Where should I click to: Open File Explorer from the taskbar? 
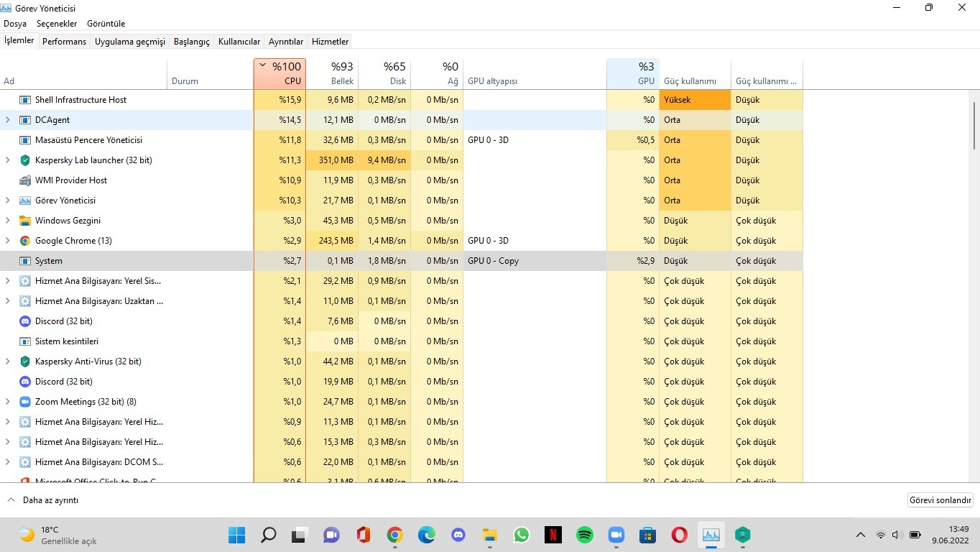(x=489, y=535)
